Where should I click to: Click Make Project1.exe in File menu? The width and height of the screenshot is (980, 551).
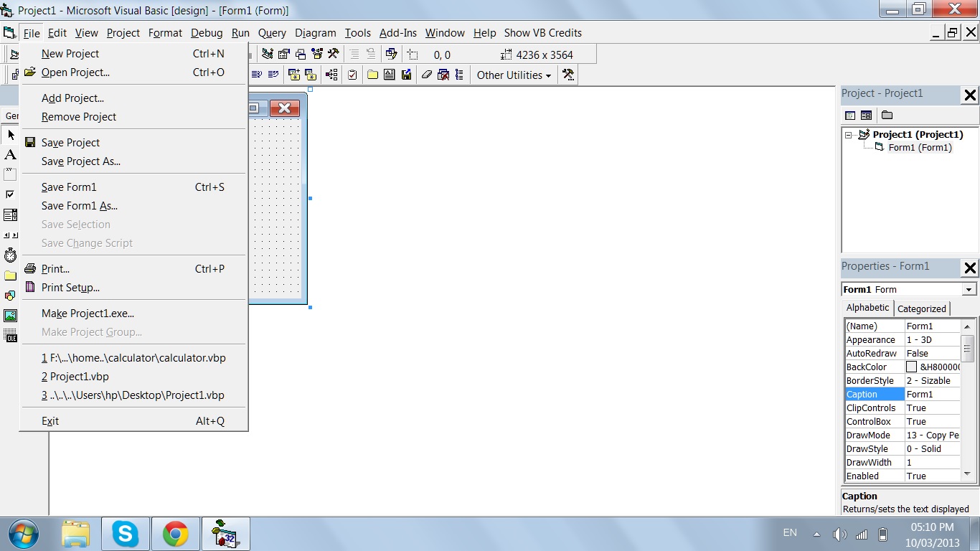(x=88, y=314)
